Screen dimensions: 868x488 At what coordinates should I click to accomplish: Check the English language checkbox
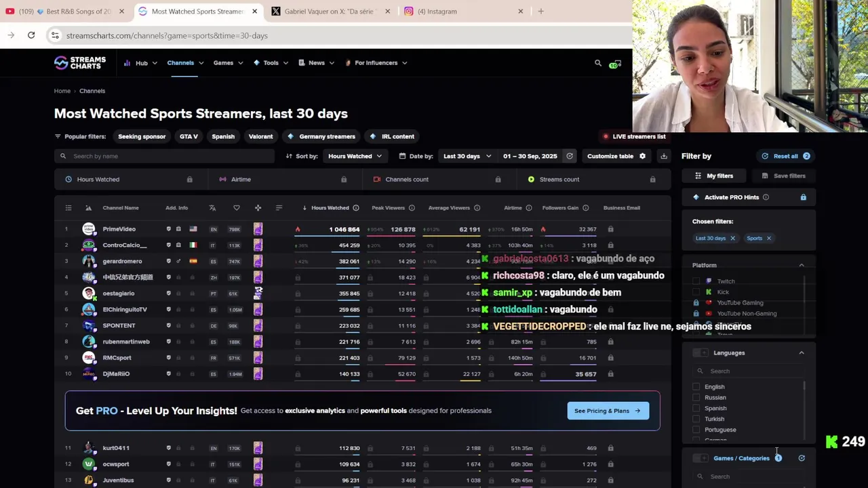coord(696,387)
